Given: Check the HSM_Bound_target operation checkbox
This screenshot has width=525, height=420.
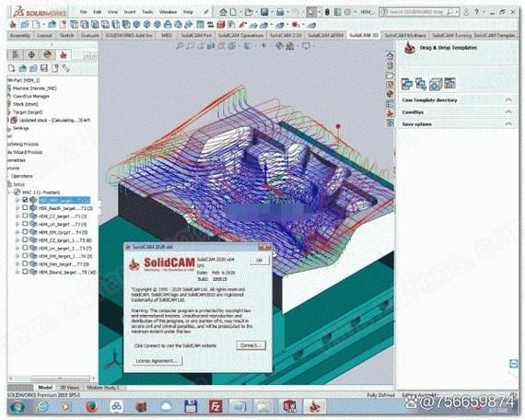Looking at the screenshot, I should (x=25, y=272).
